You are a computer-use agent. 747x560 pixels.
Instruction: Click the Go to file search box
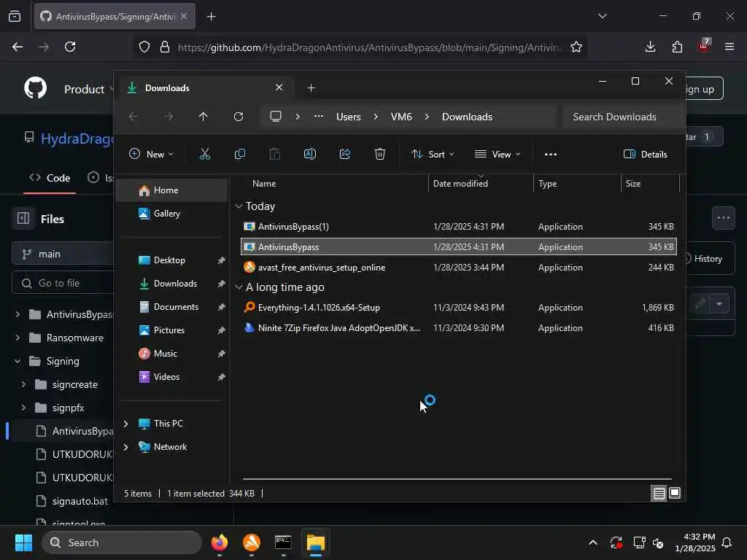63,284
